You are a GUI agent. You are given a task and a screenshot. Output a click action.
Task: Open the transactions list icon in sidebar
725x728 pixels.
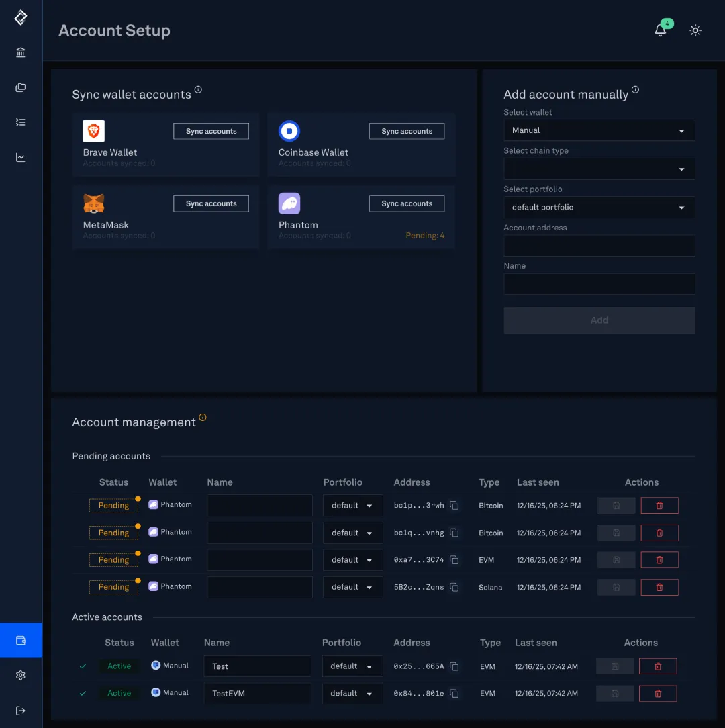(x=20, y=122)
